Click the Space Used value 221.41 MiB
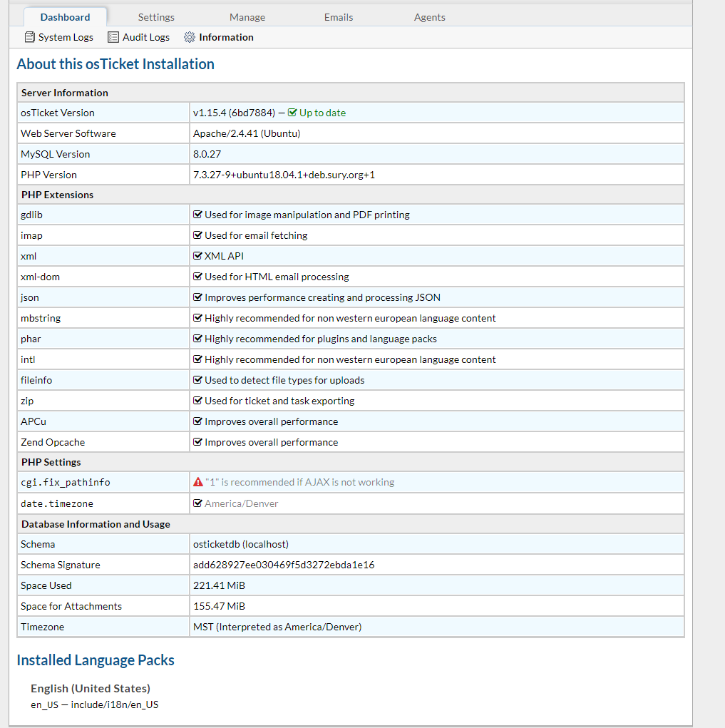 click(x=219, y=585)
